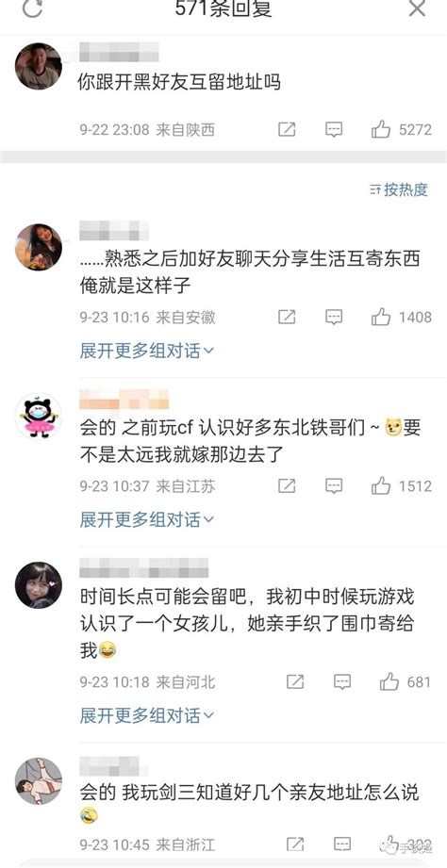Reply to the Anhui comment via its comment icon

click(x=334, y=318)
